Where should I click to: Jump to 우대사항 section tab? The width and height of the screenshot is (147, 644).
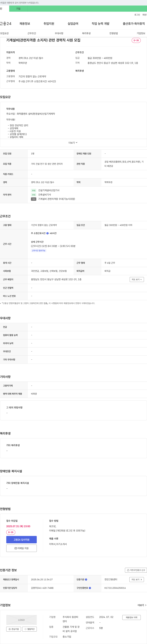pyautogui.click(x=59, y=33)
